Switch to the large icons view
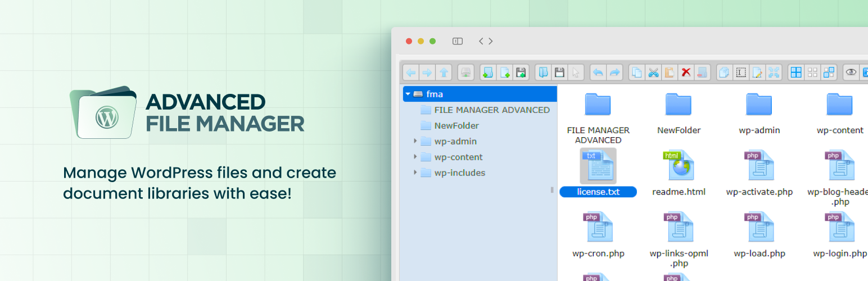 tap(796, 72)
